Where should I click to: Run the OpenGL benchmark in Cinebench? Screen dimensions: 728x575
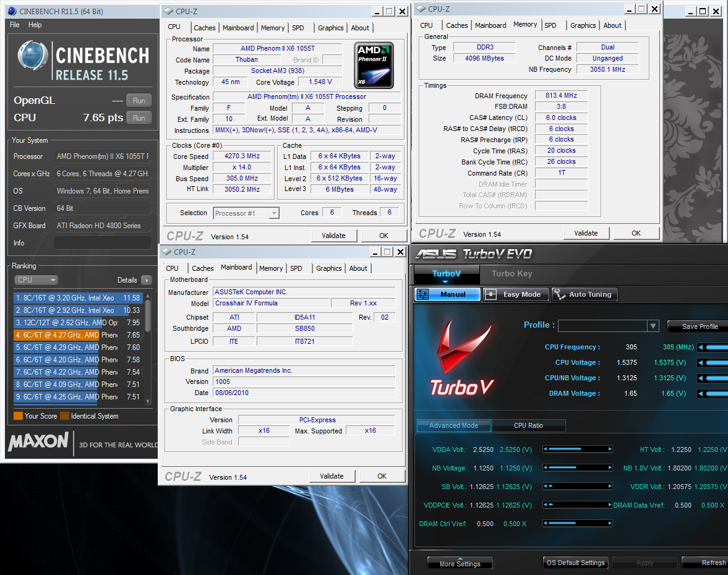139,101
